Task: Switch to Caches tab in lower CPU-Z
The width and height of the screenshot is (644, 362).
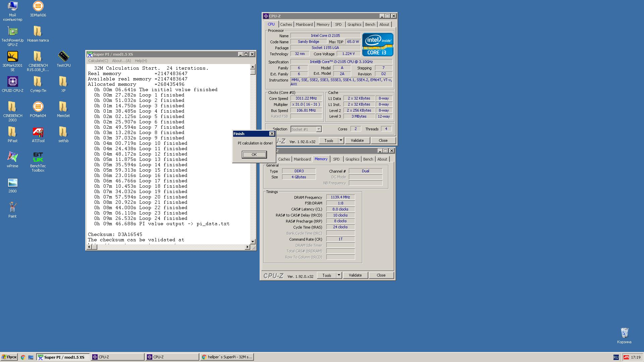Action: point(284,159)
